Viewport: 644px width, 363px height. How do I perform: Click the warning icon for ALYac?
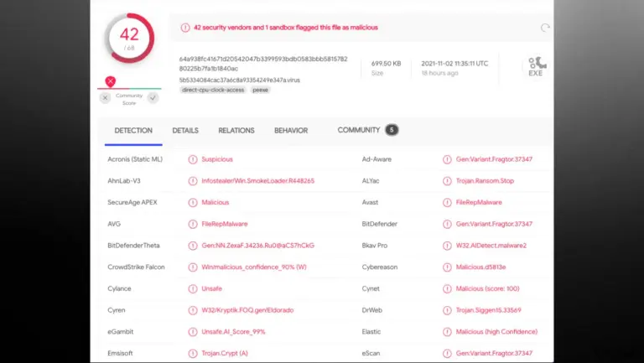pyautogui.click(x=447, y=181)
